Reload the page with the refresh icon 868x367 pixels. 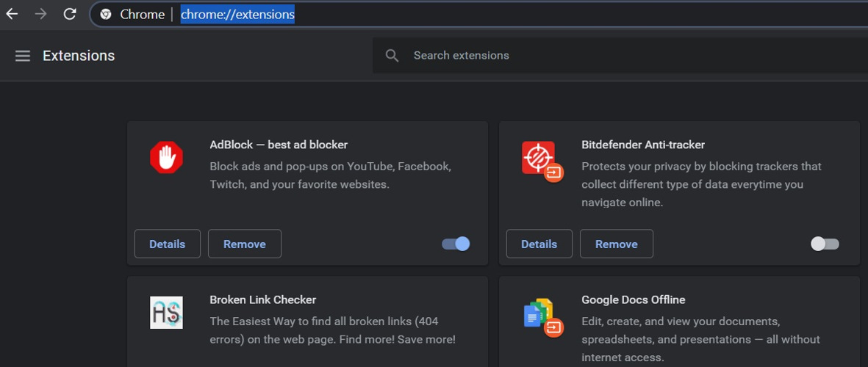[x=70, y=14]
